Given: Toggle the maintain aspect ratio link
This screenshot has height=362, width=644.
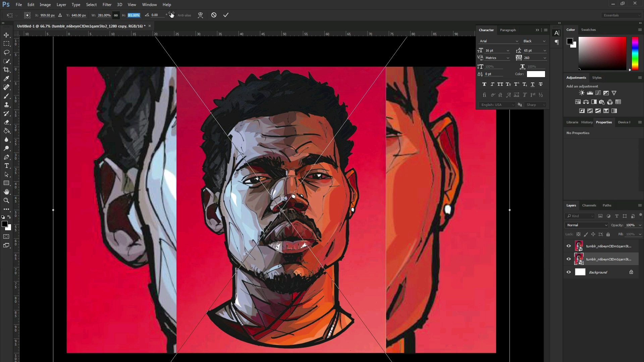Looking at the screenshot, I should pyautogui.click(x=116, y=15).
